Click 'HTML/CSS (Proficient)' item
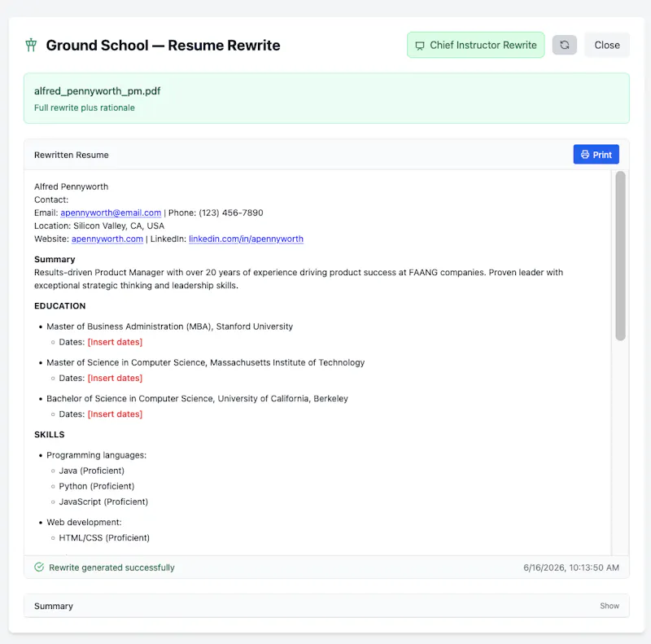The image size is (651, 644). tap(104, 537)
